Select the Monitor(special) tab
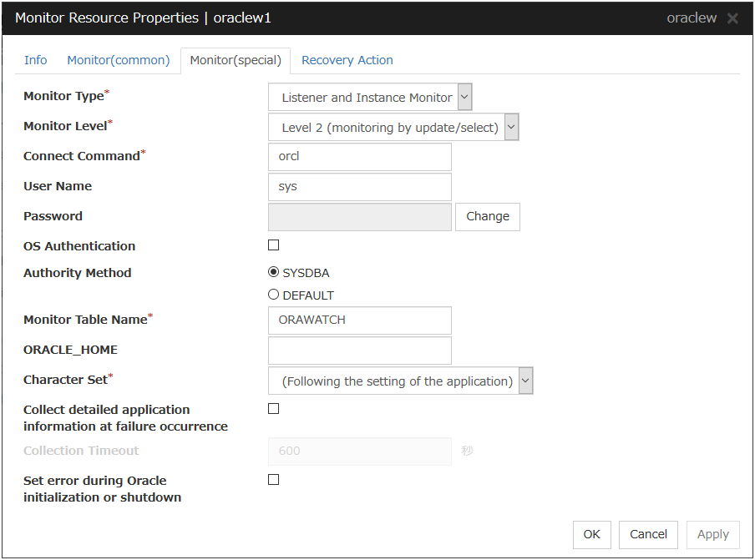The image size is (755, 560). coord(236,60)
